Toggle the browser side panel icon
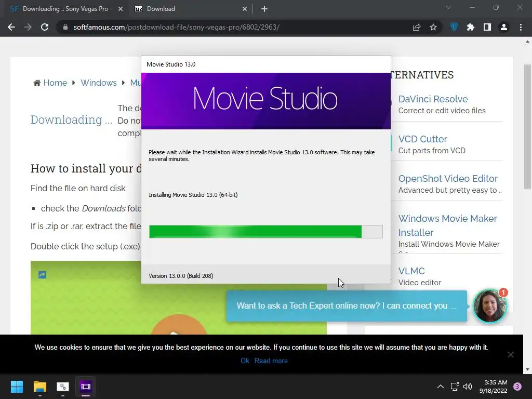The height and width of the screenshot is (399, 532). pyautogui.click(x=487, y=27)
